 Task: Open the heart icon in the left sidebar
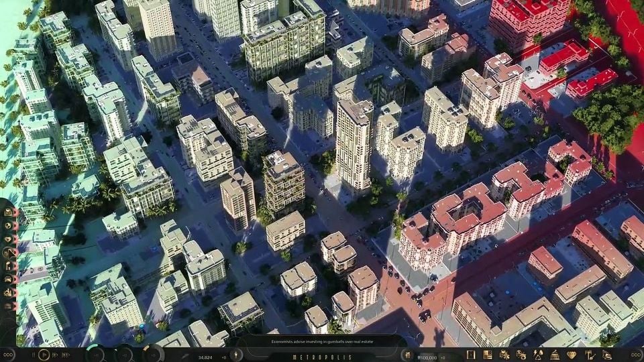tap(8, 239)
